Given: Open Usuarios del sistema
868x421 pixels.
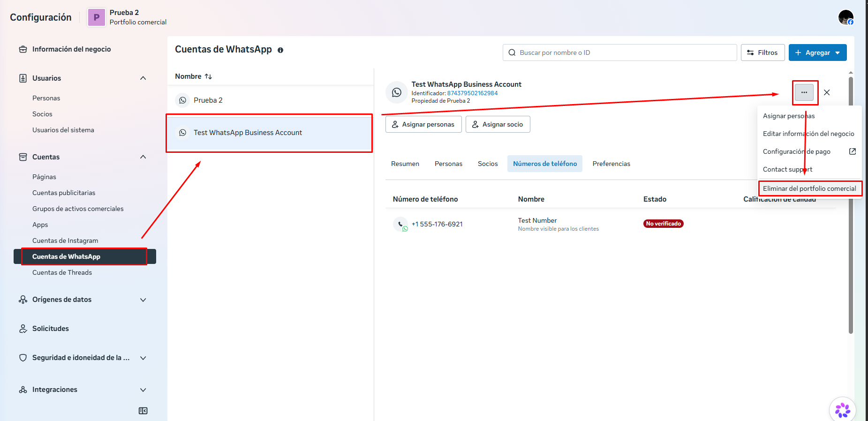Looking at the screenshot, I should tap(63, 130).
